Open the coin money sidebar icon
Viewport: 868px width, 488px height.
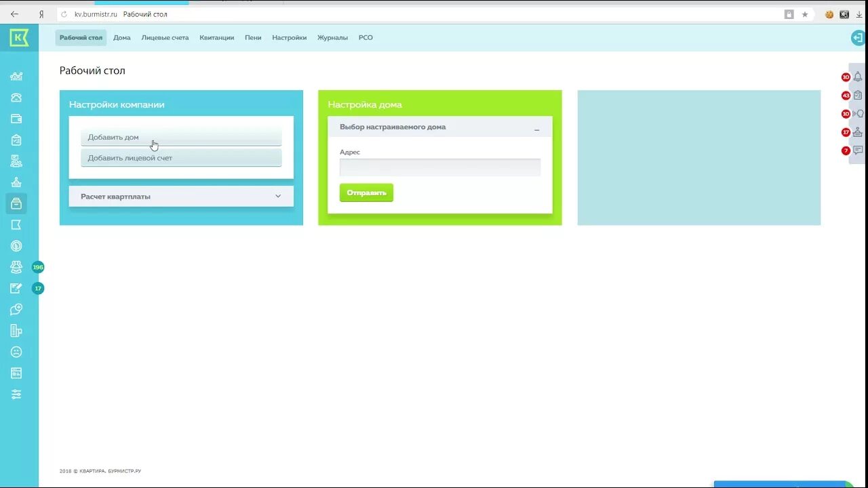pyautogui.click(x=16, y=246)
